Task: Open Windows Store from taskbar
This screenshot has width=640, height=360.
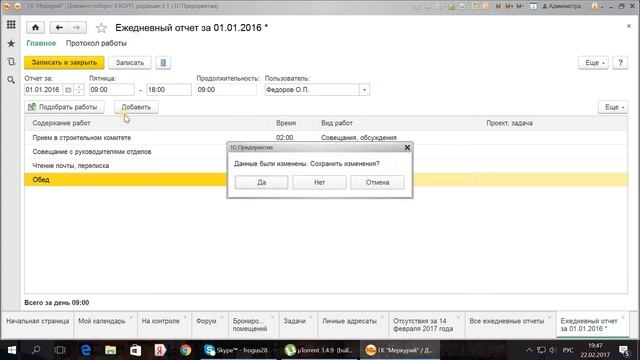Action: point(136,350)
